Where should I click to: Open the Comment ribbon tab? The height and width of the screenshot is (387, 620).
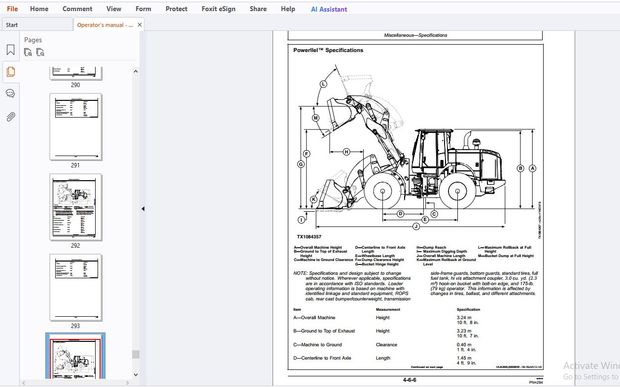pos(77,9)
